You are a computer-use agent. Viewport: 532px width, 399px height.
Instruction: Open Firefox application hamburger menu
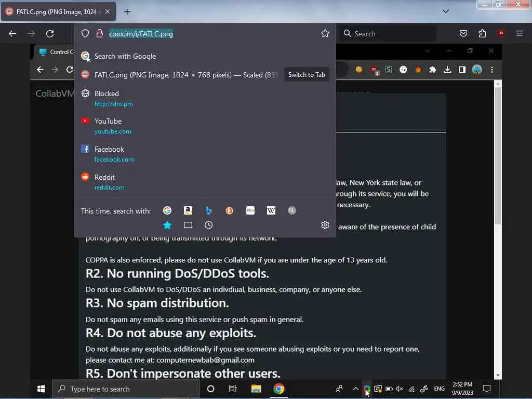(x=520, y=33)
